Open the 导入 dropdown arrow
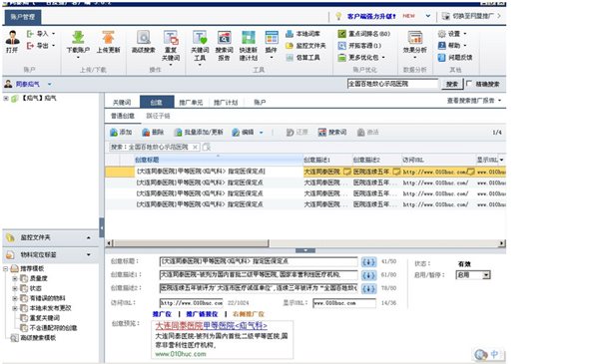This screenshot has height=364, width=599. click(x=53, y=34)
